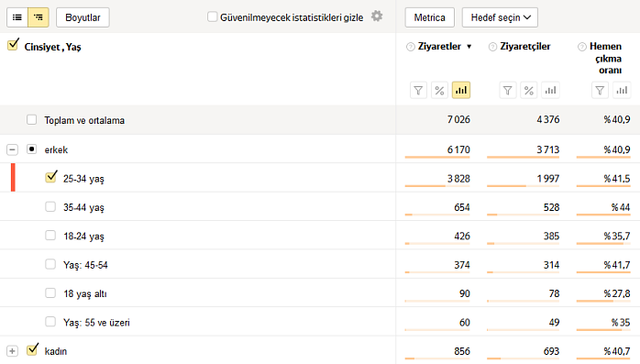
Task: Check the 35-44 yaş row checkbox
Action: (50, 206)
